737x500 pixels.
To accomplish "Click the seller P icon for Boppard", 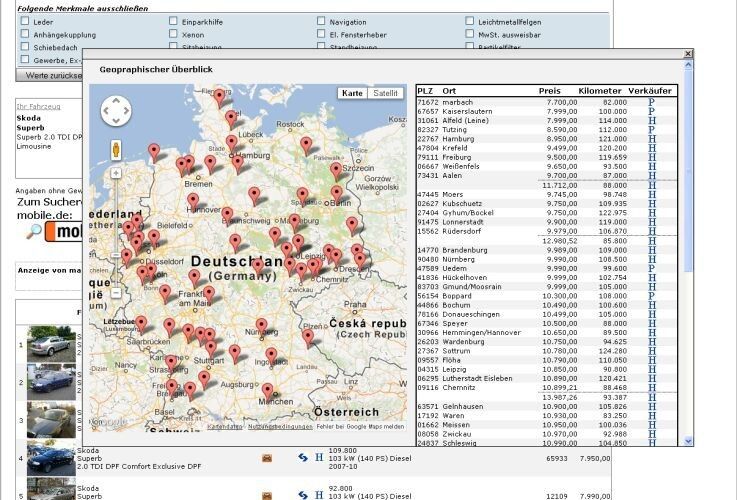I will point(651,296).
